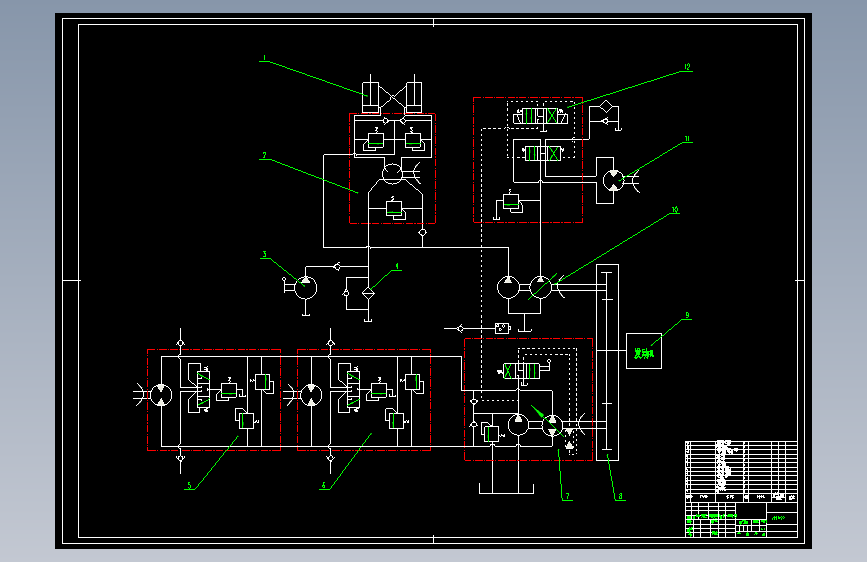
Task: Click callout number 7 label
Action: click(x=567, y=496)
